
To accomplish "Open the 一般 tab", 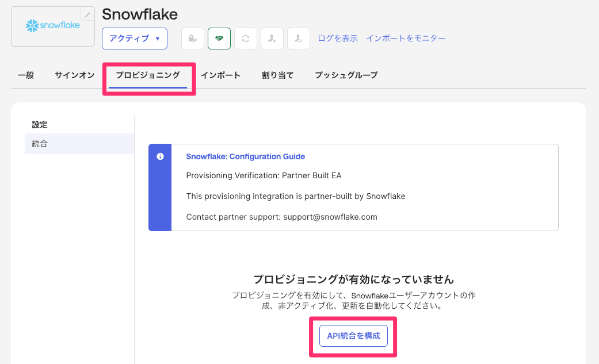I will [x=26, y=75].
